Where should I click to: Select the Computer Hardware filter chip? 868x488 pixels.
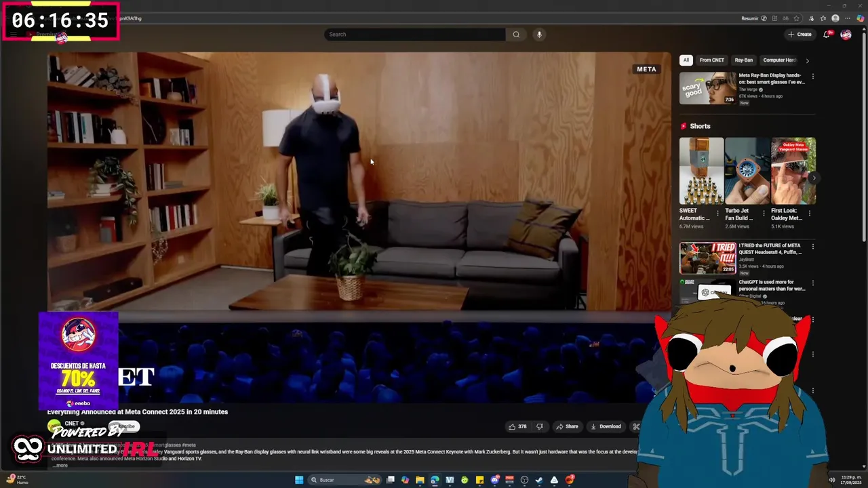[778, 60]
